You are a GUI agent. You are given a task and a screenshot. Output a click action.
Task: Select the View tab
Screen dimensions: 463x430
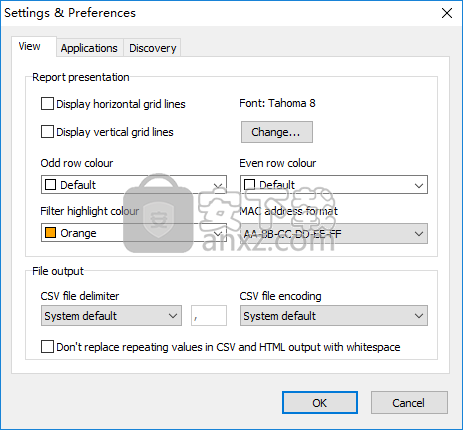point(30,46)
